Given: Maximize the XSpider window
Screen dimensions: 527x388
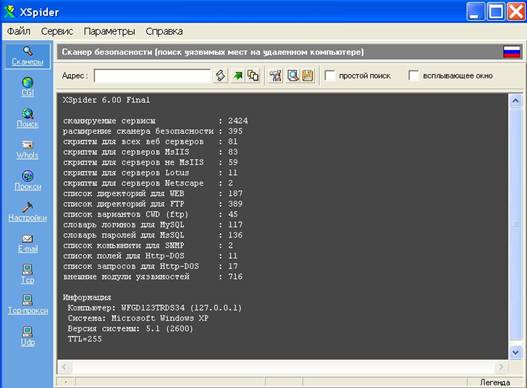Looking at the screenshot, I should click(x=496, y=12).
